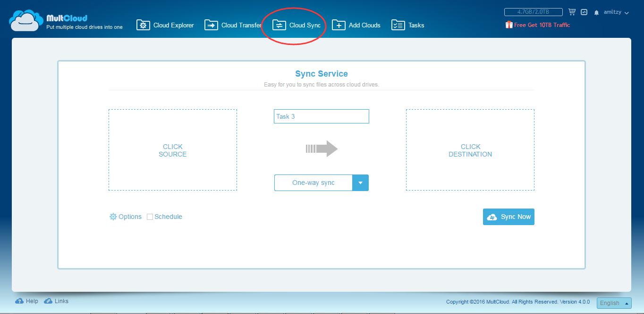Open the shopping cart icon

[572, 12]
